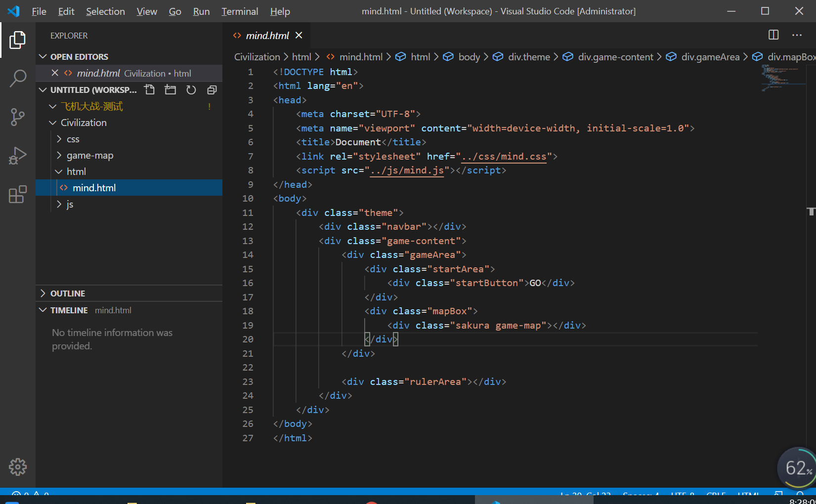Click line number 20 in the gutter
Viewport: 816px width, 504px height.
click(x=248, y=339)
